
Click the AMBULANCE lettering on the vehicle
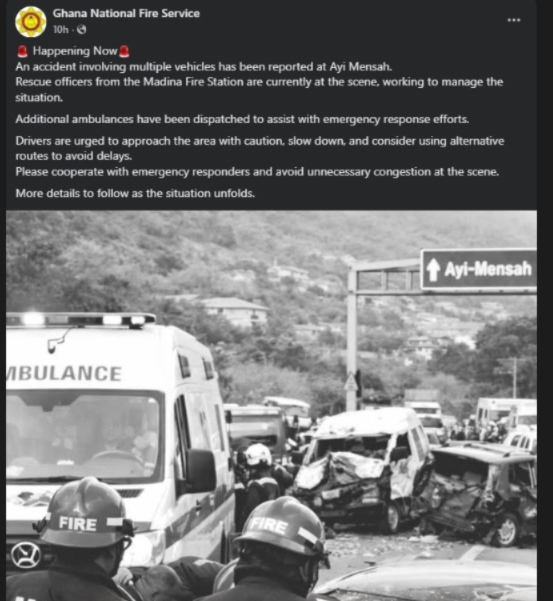click(x=64, y=373)
